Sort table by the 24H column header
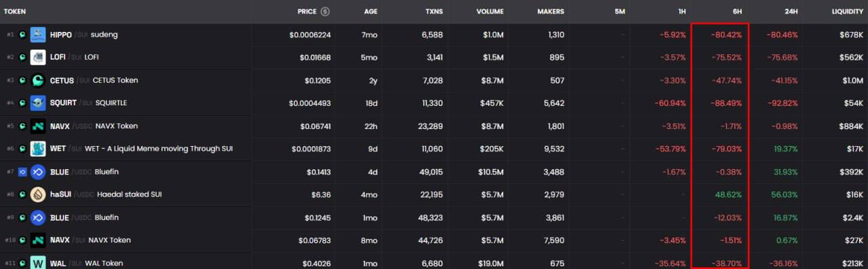Screen dimensions: 868x269 tap(791, 12)
